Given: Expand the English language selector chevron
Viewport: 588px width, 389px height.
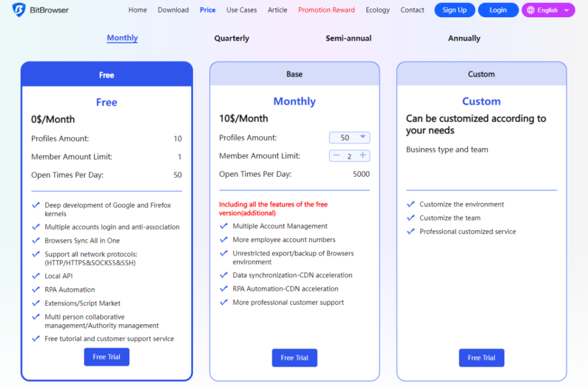Looking at the screenshot, I should (567, 10).
